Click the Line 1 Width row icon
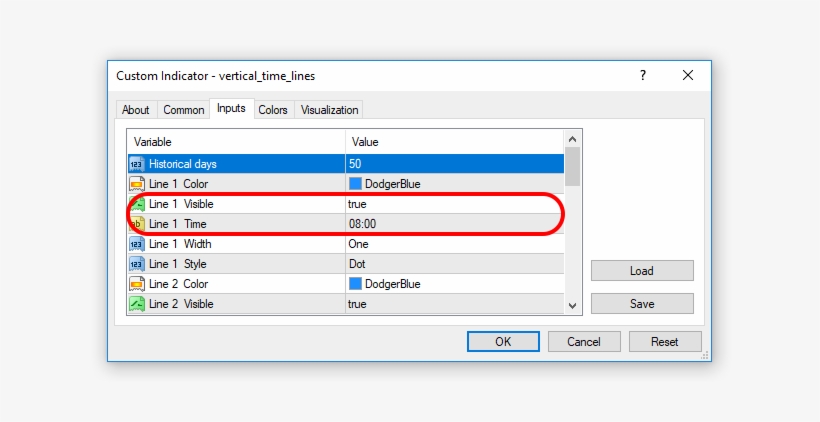Image resolution: width=820 pixels, height=422 pixels. pyautogui.click(x=137, y=244)
